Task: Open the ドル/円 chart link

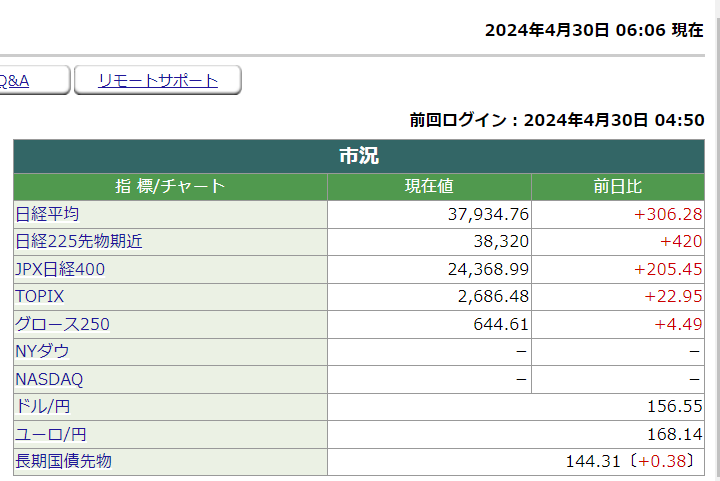Action: 43,407
